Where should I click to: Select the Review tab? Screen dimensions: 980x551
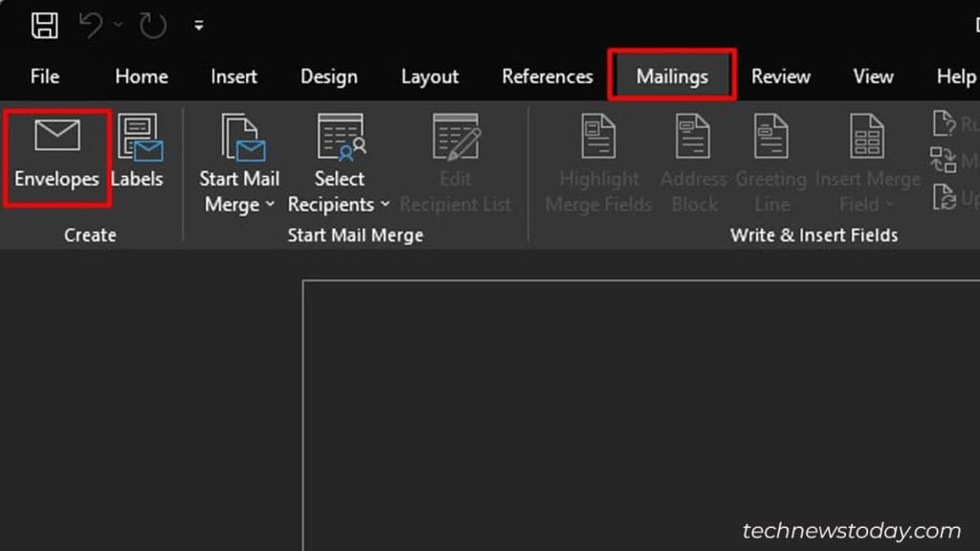[x=781, y=77]
